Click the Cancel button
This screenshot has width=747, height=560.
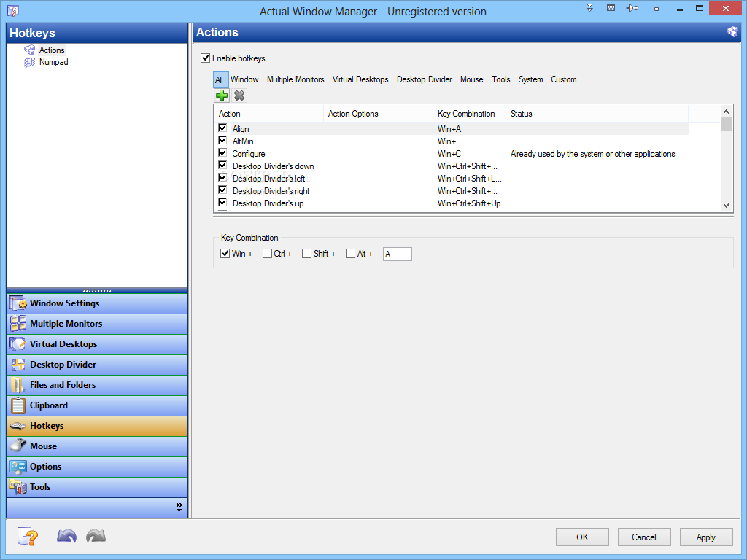tap(644, 537)
